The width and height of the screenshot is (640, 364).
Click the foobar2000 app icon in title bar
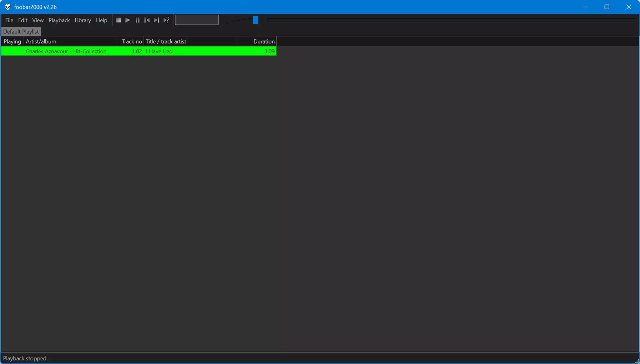pos(7,7)
